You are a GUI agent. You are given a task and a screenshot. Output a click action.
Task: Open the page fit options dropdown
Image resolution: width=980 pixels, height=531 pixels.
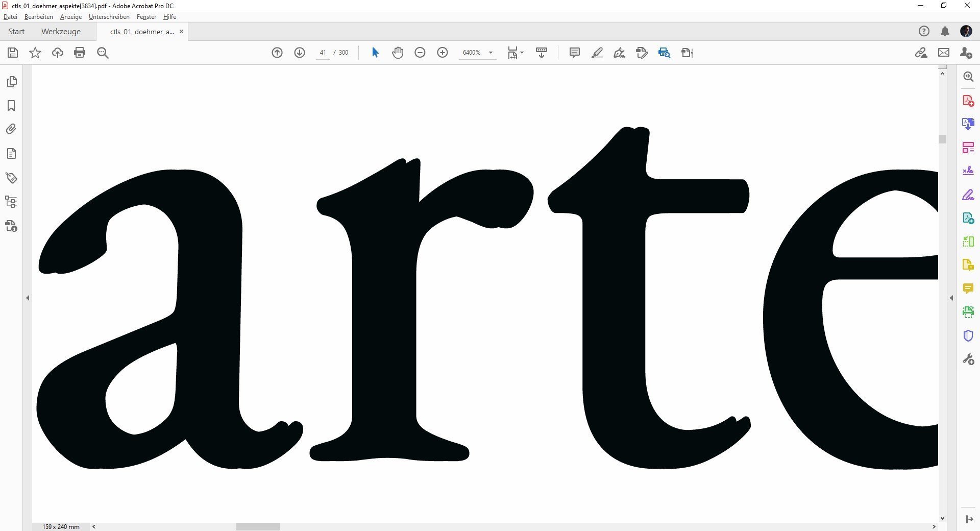click(516, 53)
